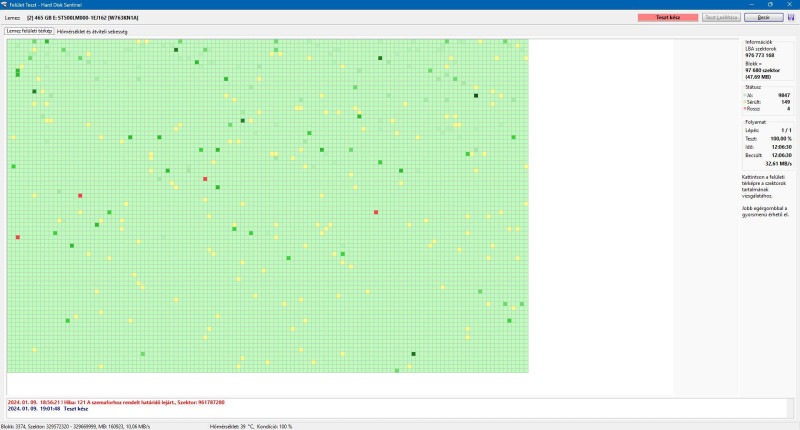Viewport: 800px width, 430px height.
Task: Click the green Jó legend marker
Action: (x=745, y=95)
